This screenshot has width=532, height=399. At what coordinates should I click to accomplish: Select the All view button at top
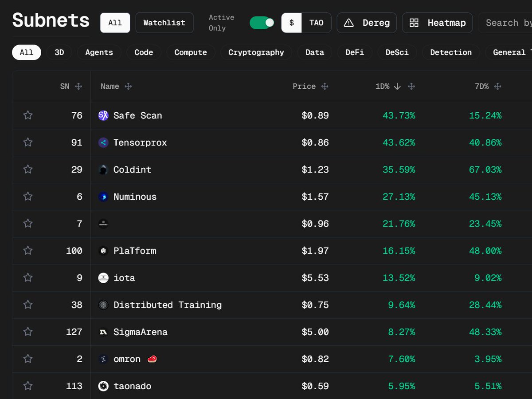tap(115, 23)
